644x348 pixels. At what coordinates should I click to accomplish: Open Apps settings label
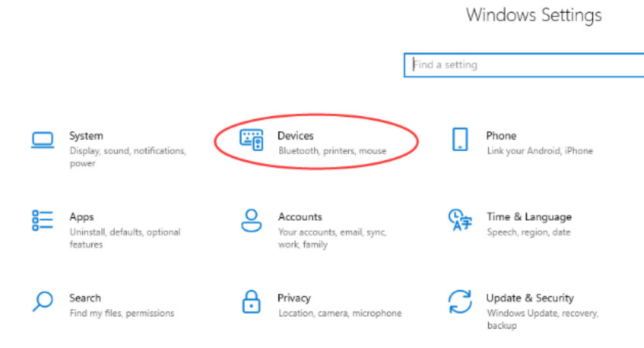point(82,217)
